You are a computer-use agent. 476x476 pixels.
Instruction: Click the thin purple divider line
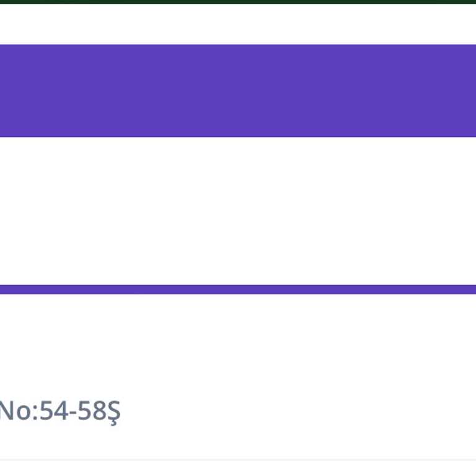[x=238, y=289]
